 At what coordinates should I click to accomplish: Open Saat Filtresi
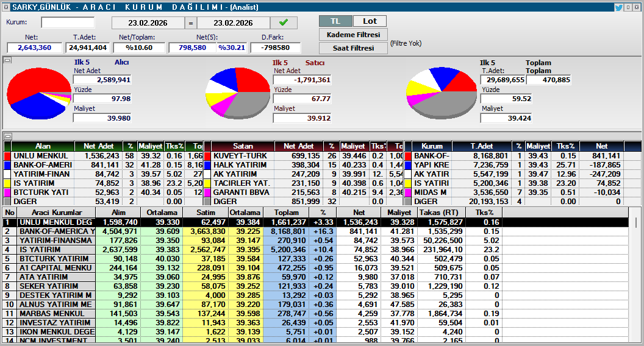point(353,48)
